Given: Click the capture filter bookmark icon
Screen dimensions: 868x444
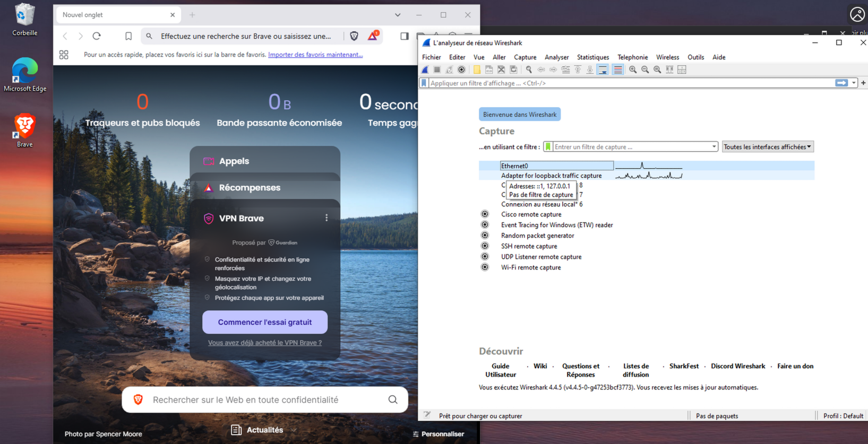Looking at the screenshot, I should 548,147.
